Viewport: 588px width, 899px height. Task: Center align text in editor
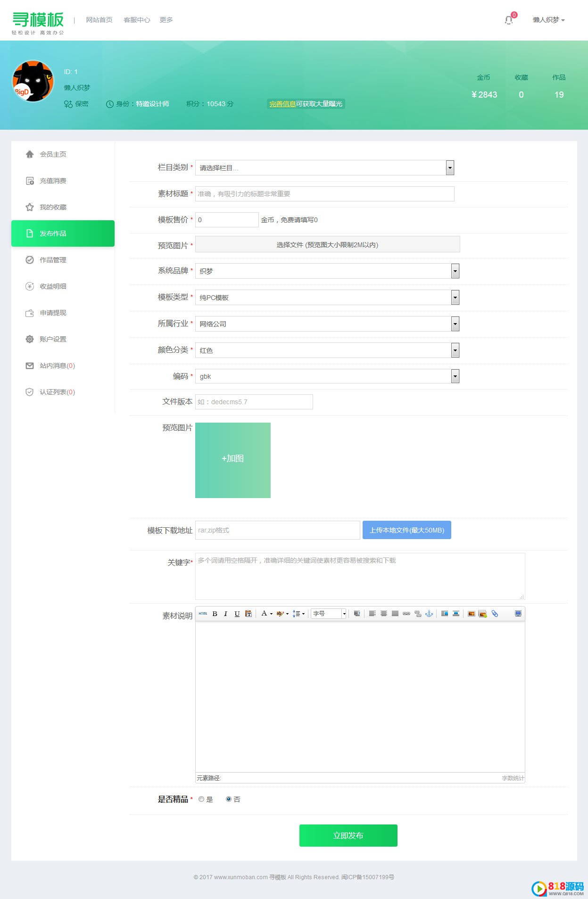[383, 614]
